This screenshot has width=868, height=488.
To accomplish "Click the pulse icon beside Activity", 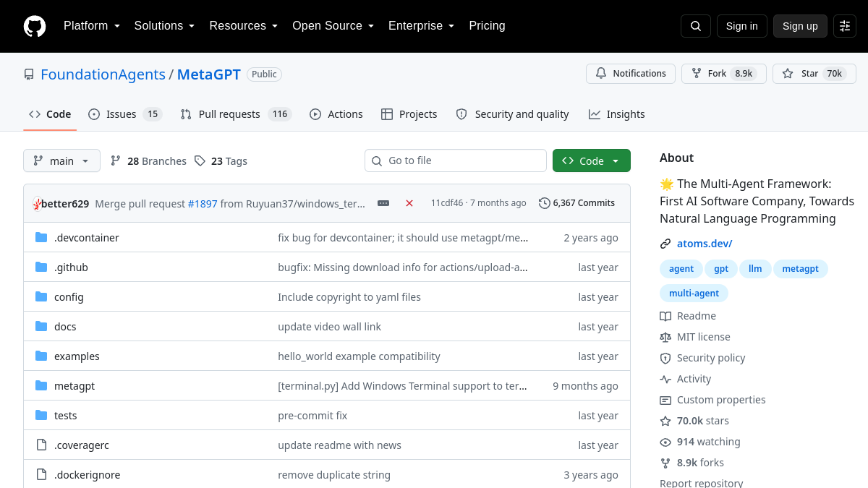I will [x=665, y=379].
